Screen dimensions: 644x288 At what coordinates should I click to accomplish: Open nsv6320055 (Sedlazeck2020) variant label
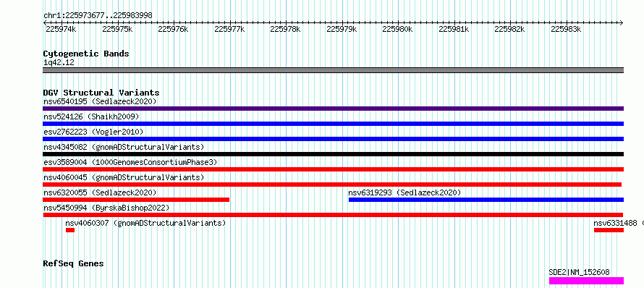(100, 192)
